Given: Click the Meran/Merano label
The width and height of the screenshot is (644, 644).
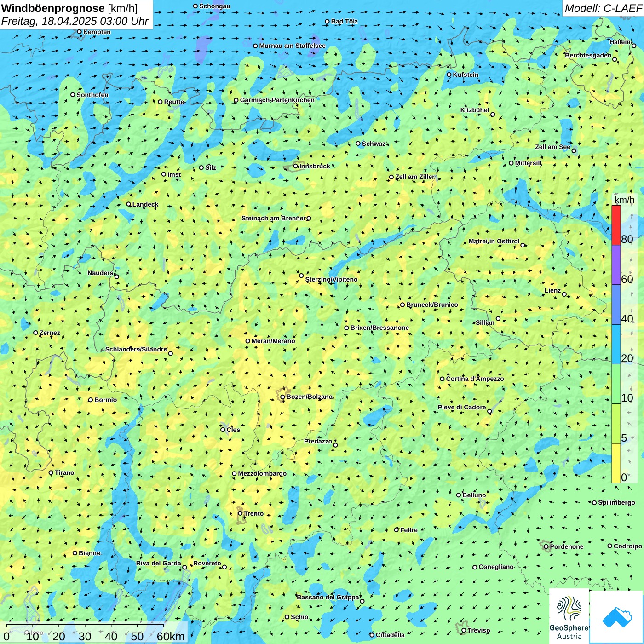Looking at the screenshot, I should pyautogui.click(x=273, y=341).
